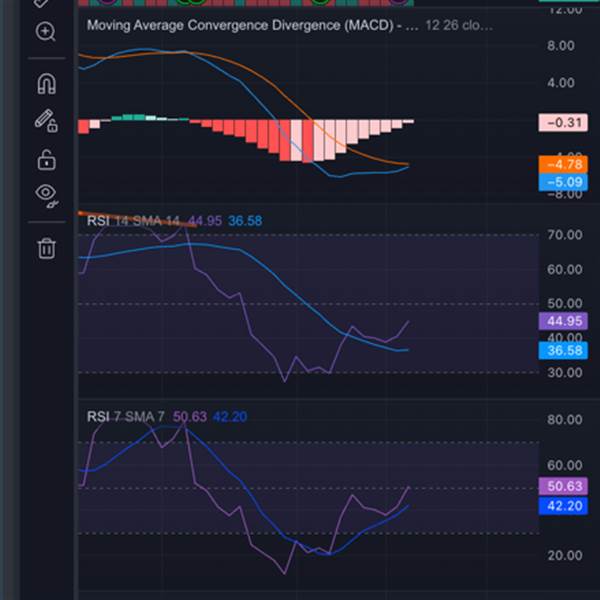Select the orange trend line on RSI pane
Screen dimensions: 600x600
(138, 219)
